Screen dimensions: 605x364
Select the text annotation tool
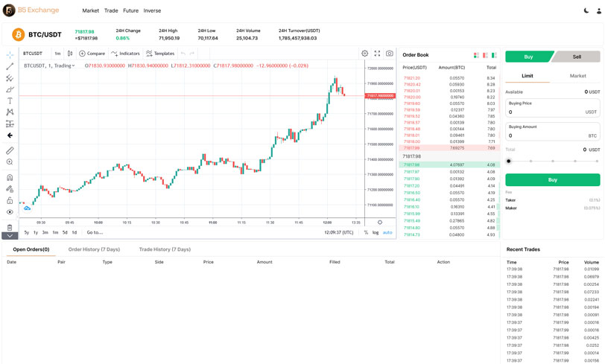pyautogui.click(x=10, y=100)
